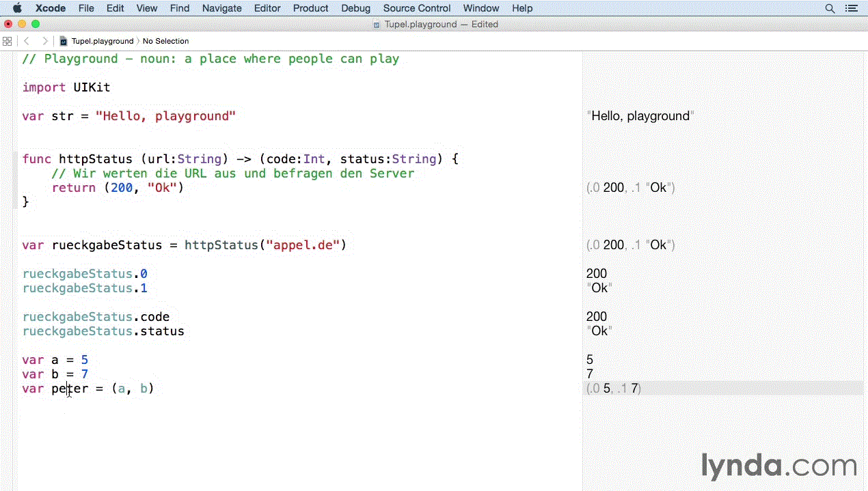Go forward with the right arrow
The height and width of the screenshot is (491, 868).
coord(44,41)
